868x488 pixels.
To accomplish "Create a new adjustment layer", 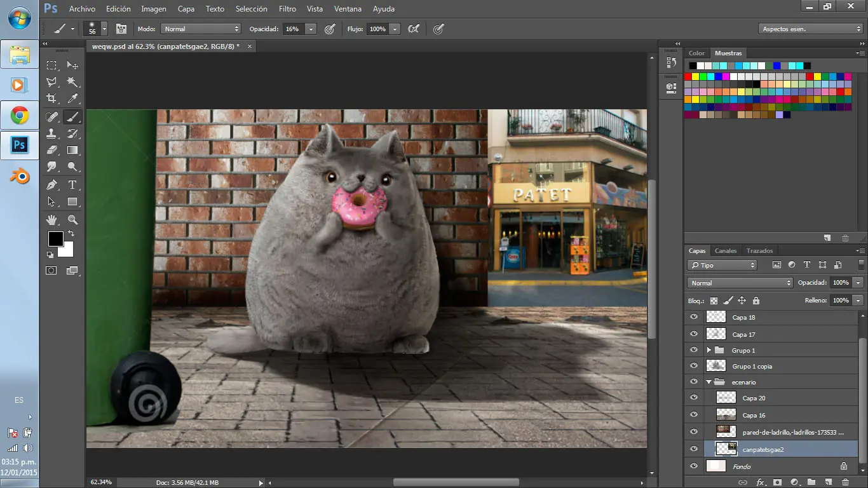I will click(794, 483).
